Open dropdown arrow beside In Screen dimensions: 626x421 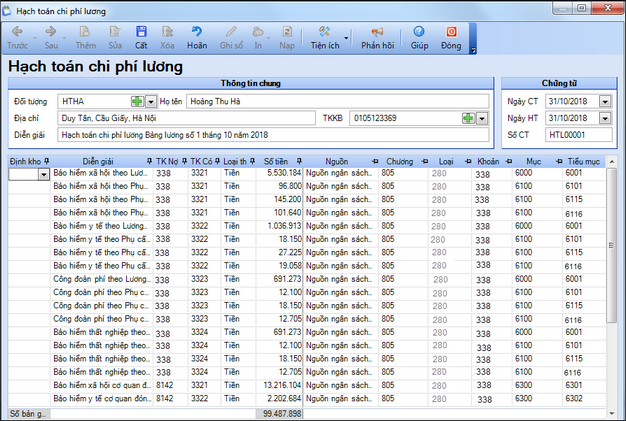pyautogui.click(x=269, y=38)
